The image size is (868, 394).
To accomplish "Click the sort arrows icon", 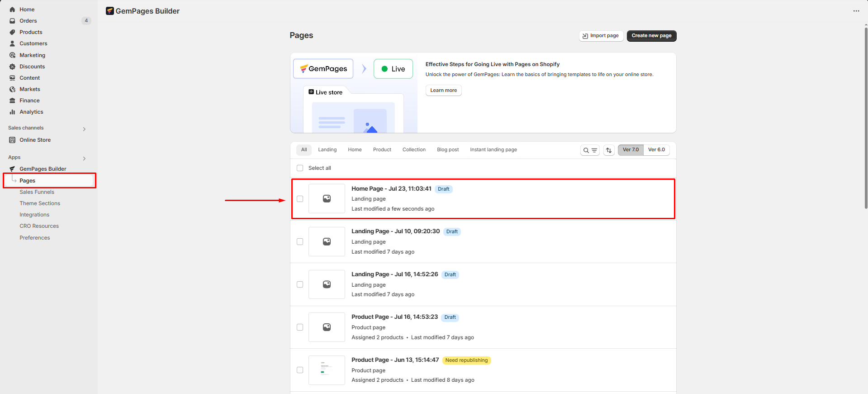I will pyautogui.click(x=609, y=150).
